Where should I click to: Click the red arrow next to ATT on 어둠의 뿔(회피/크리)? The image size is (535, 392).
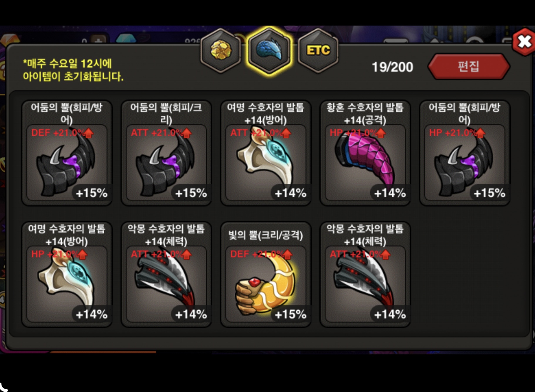[x=187, y=133]
